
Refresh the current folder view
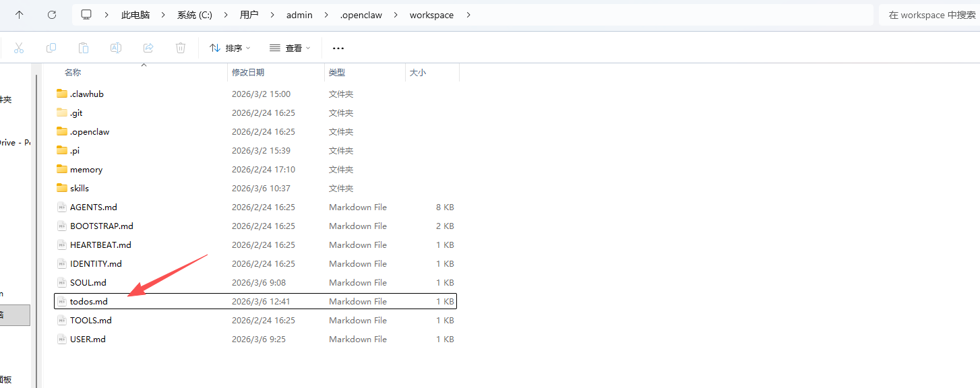52,15
